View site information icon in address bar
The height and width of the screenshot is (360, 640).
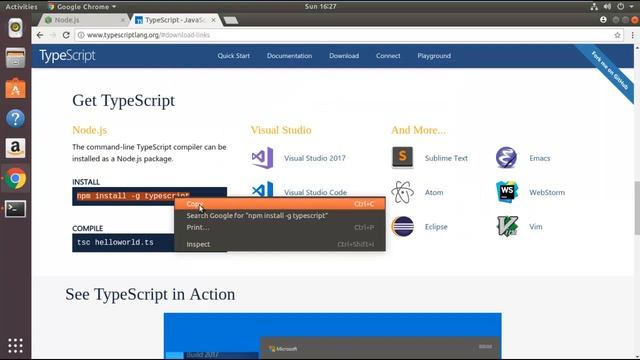coord(81,35)
